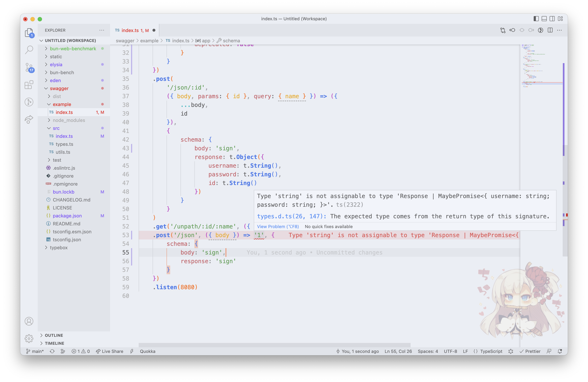Expand the static folder
The height and width of the screenshot is (382, 588).
pyautogui.click(x=74, y=56)
